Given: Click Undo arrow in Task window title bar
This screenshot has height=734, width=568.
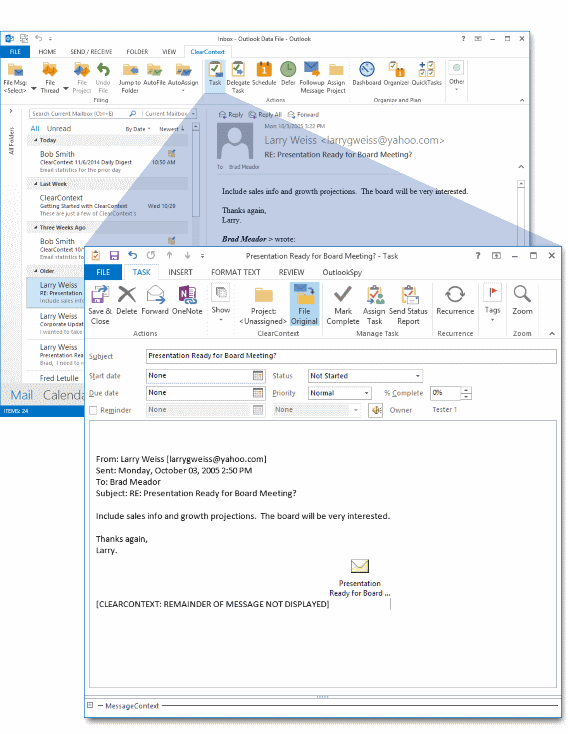Looking at the screenshot, I should coord(133,255).
